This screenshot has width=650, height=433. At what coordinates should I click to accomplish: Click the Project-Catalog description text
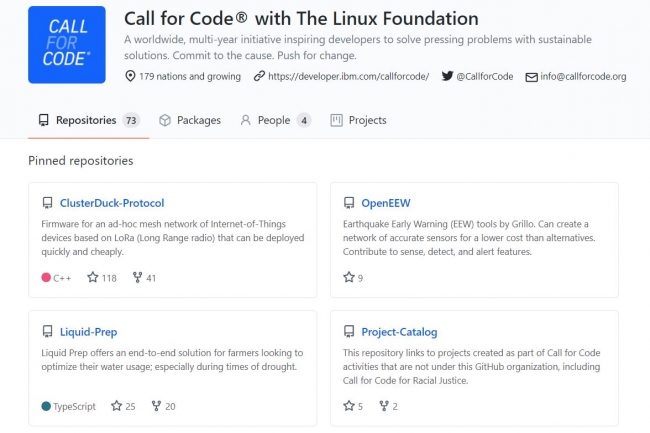tap(471, 367)
